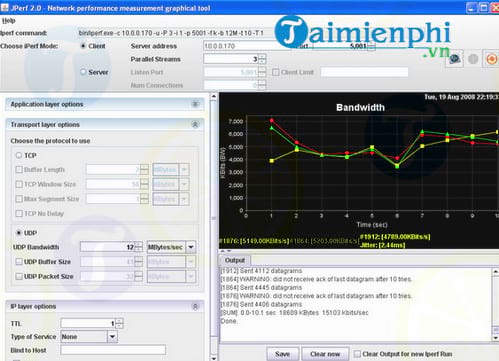Click the '[1864] Sent 4445 datagrams' line

[x=261, y=287]
